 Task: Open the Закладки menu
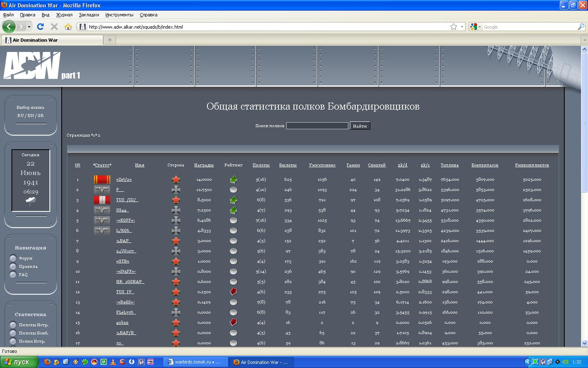click(x=89, y=15)
